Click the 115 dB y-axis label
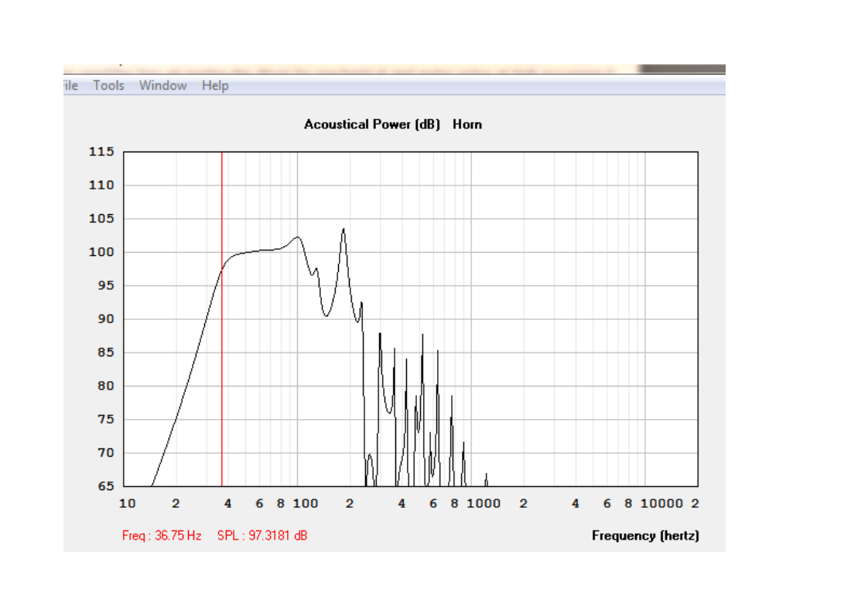868x613 pixels. point(101,152)
